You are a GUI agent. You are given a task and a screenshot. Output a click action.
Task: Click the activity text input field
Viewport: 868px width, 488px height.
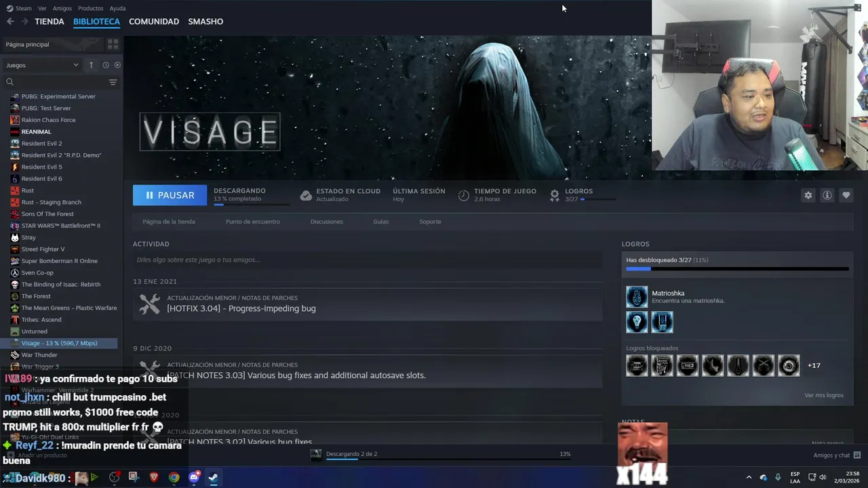368,260
